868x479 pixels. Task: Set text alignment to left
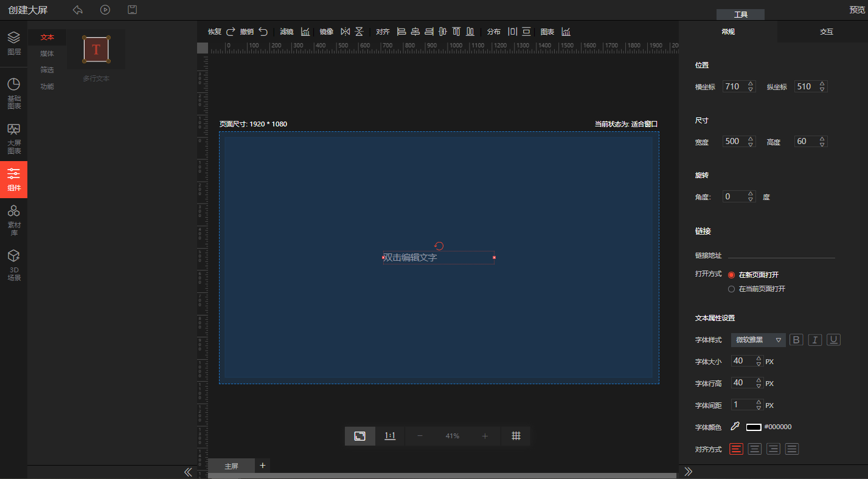pyautogui.click(x=736, y=449)
